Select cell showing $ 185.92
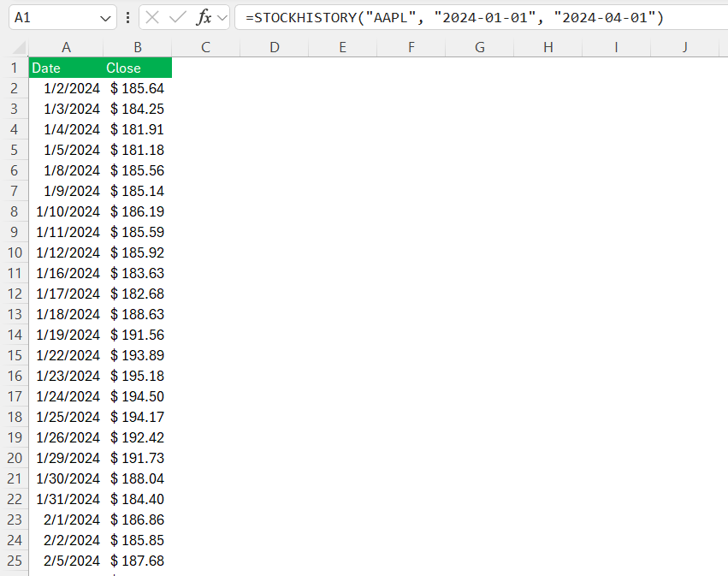Image resolution: width=728 pixels, height=576 pixels. tap(138, 252)
